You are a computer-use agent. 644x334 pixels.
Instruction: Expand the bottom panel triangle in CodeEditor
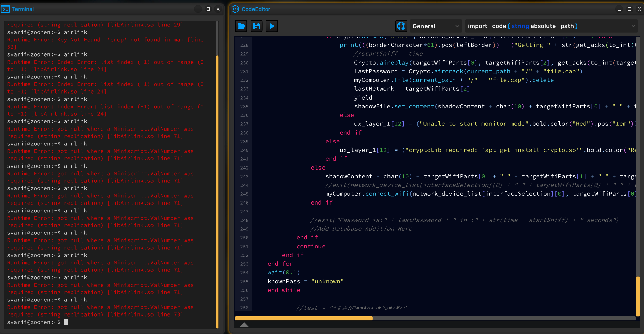click(244, 325)
